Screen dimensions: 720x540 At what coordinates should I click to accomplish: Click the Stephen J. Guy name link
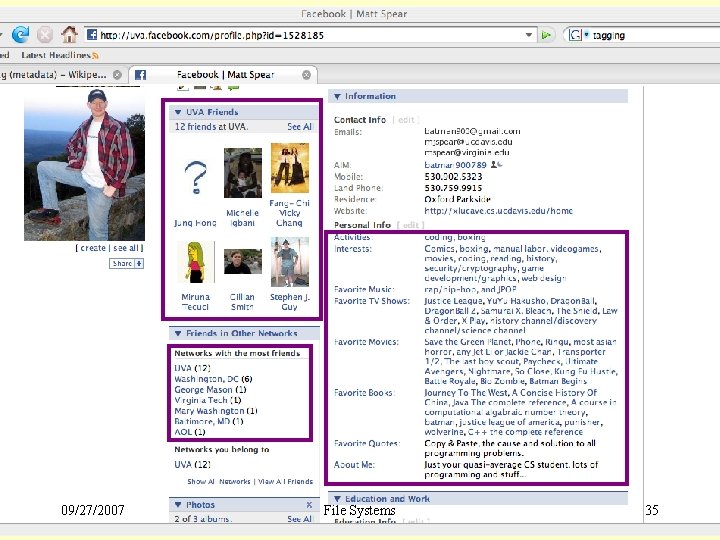click(290, 302)
